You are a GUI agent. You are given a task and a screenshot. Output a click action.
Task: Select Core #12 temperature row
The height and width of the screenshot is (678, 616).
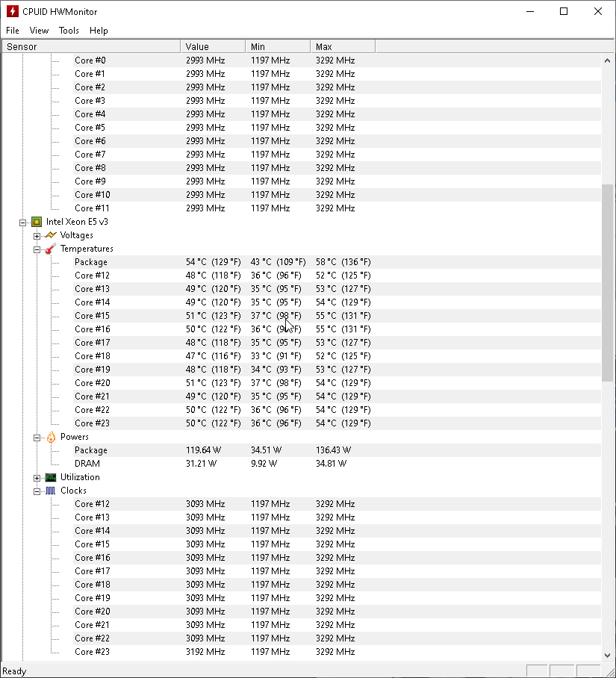pos(337,276)
